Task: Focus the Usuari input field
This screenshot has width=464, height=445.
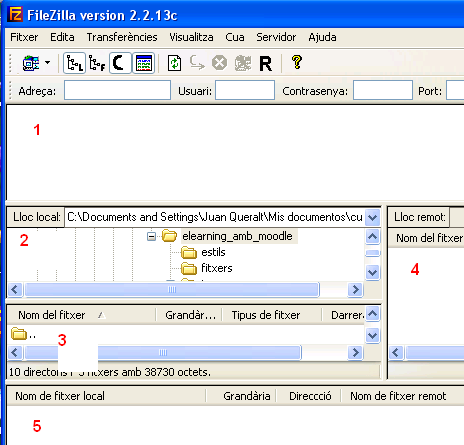Action: click(245, 90)
